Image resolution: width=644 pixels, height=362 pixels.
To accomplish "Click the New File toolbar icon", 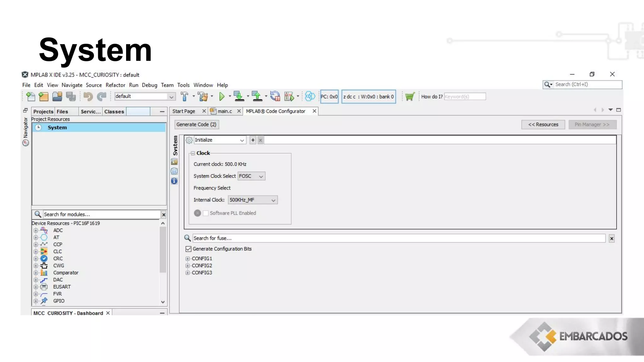I will (31, 96).
